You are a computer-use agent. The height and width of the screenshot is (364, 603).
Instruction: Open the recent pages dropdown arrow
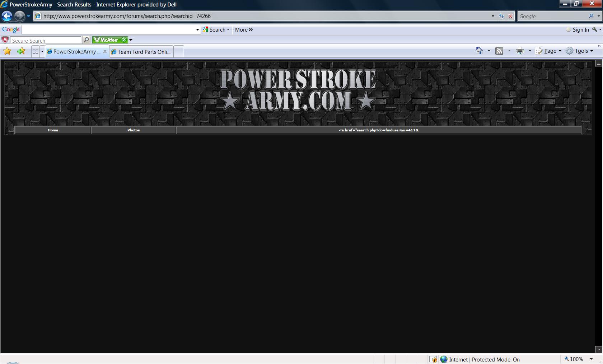pos(28,16)
